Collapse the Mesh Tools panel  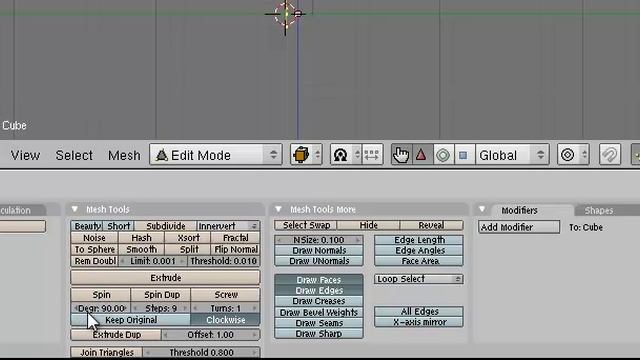click(75, 209)
